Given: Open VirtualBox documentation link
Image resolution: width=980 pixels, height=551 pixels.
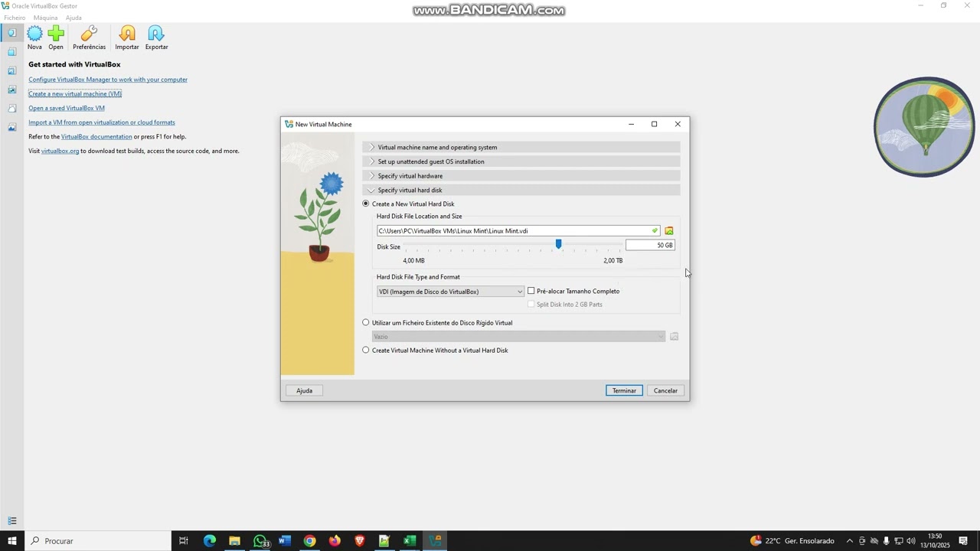Looking at the screenshot, I should (x=96, y=137).
